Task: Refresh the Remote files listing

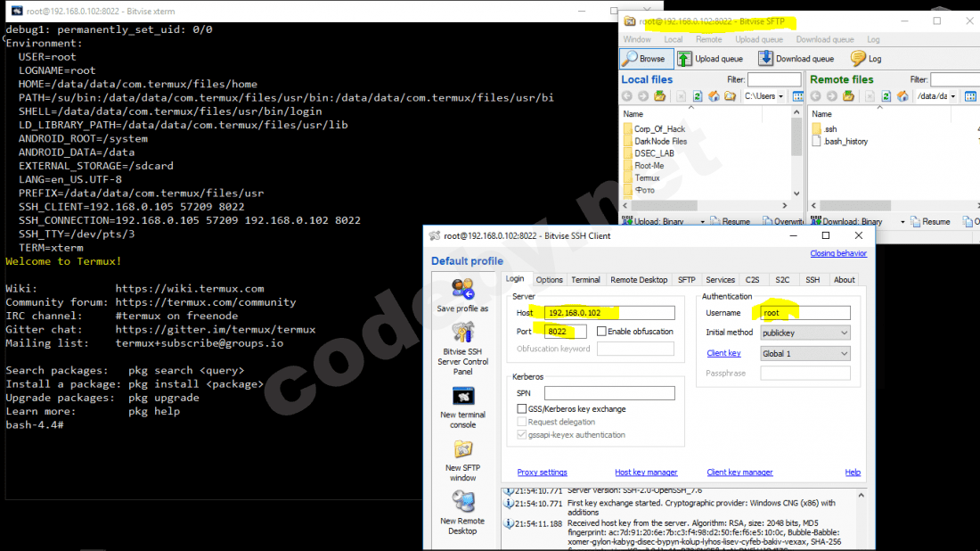Action: [886, 96]
